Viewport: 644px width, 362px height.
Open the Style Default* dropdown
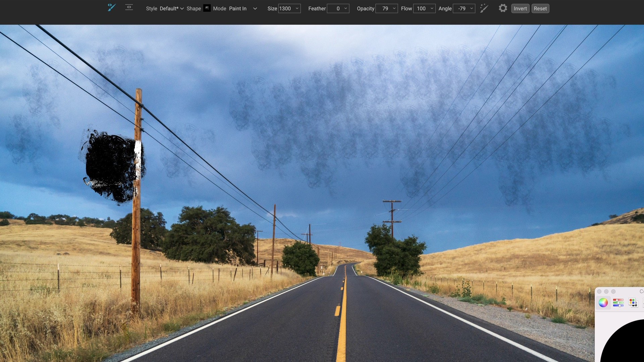click(x=172, y=8)
